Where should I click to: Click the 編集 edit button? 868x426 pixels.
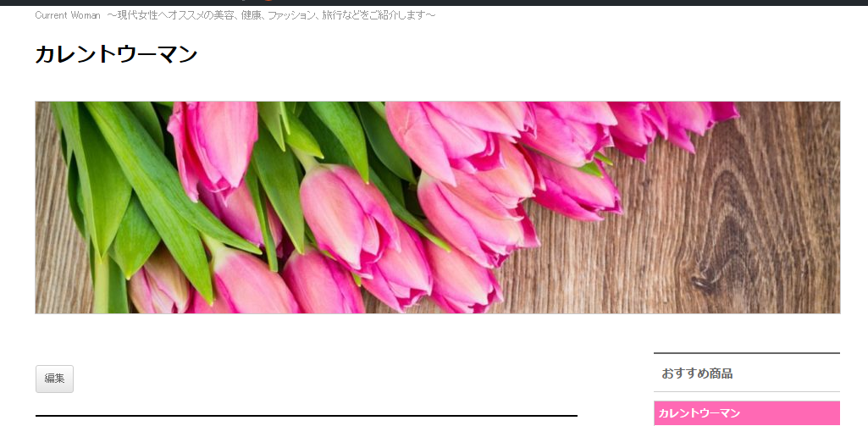(54, 379)
